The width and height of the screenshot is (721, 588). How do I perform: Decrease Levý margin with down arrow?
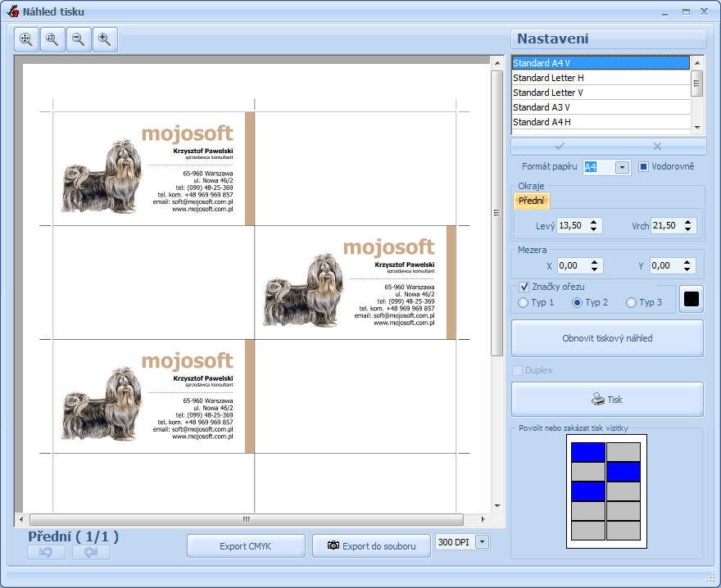[594, 229]
